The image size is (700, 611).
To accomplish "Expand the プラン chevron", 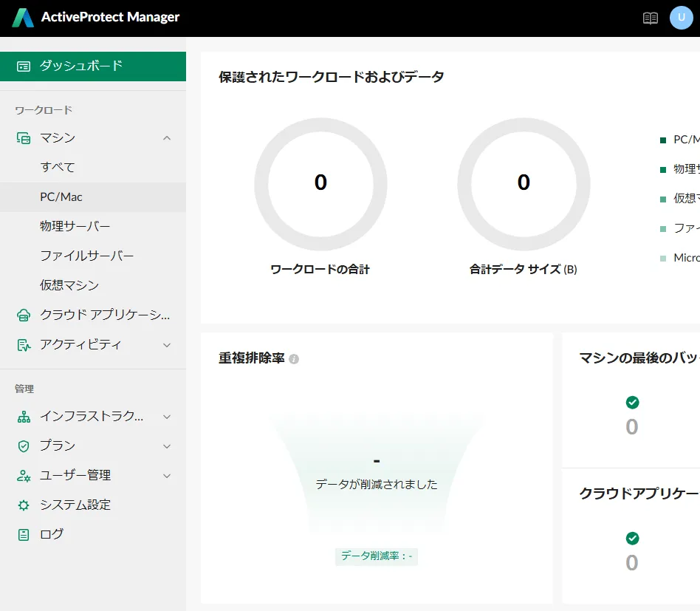I will (167, 446).
